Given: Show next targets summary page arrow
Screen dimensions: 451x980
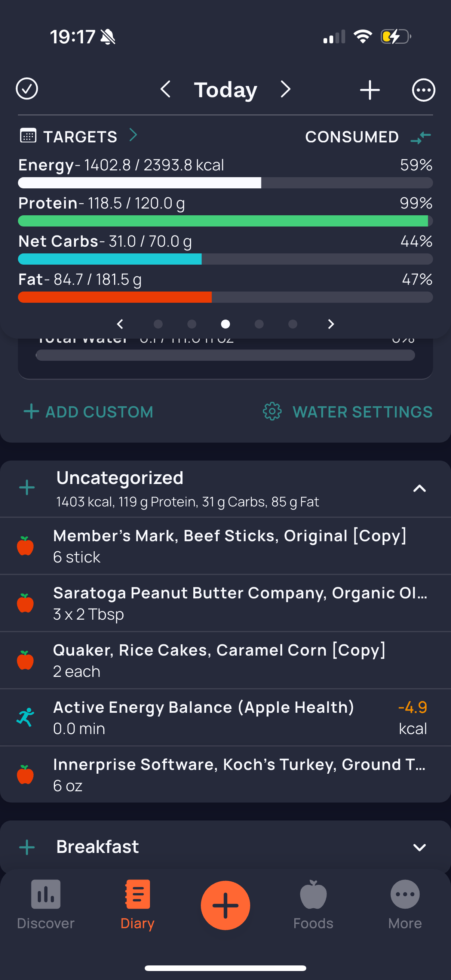Looking at the screenshot, I should coord(331,324).
